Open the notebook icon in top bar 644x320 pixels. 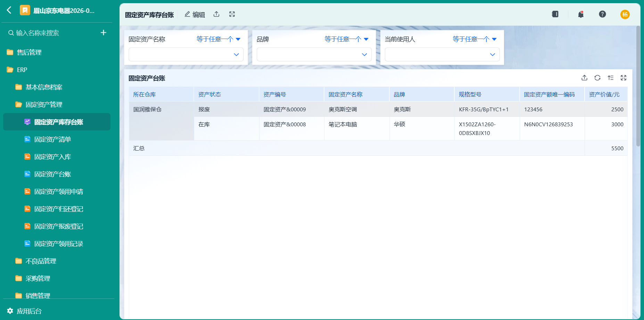click(555, 14)
